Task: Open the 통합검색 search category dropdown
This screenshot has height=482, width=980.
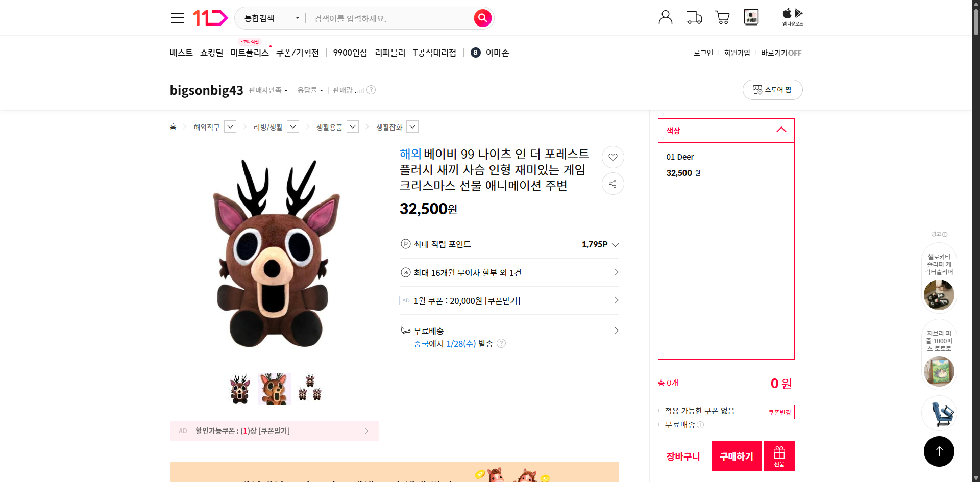Action: pos(269,18)
